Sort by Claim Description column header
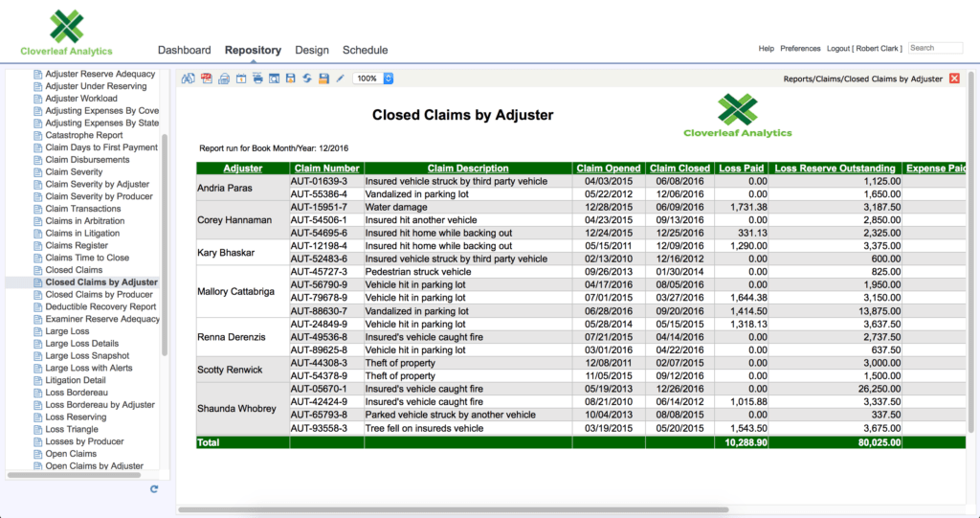Viewport: 980px width, 518px height. coord(468,169)
